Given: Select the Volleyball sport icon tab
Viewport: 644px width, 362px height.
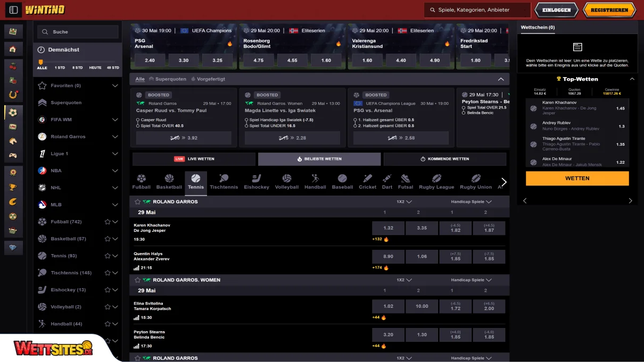Looking at the screenshot, I should point(287,182).
